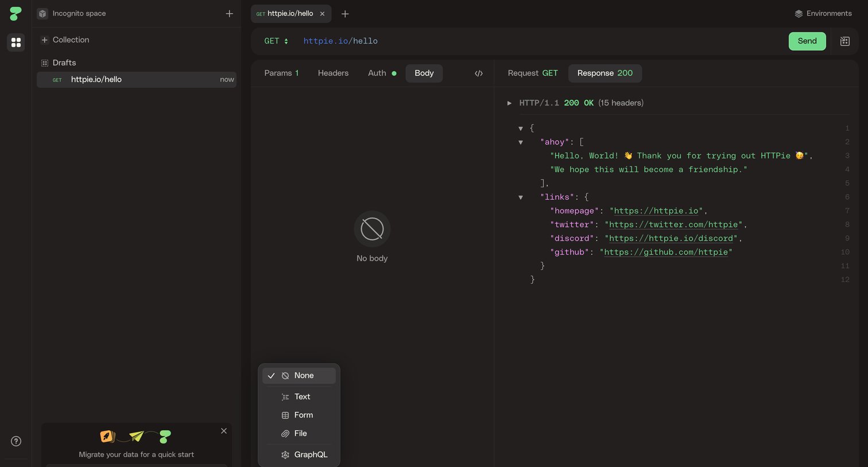Open Environments layers icon

click(x=799, y=14)
